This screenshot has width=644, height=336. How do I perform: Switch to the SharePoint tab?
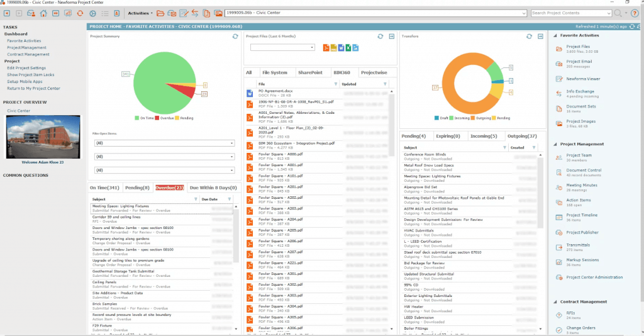[x=310, y=73]
